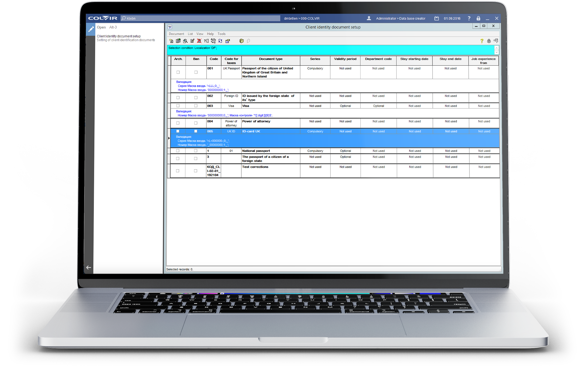This screenshot has width=588, height=376.
Task: Click the properties form toolbar icon
Action: tap(228, 41)
